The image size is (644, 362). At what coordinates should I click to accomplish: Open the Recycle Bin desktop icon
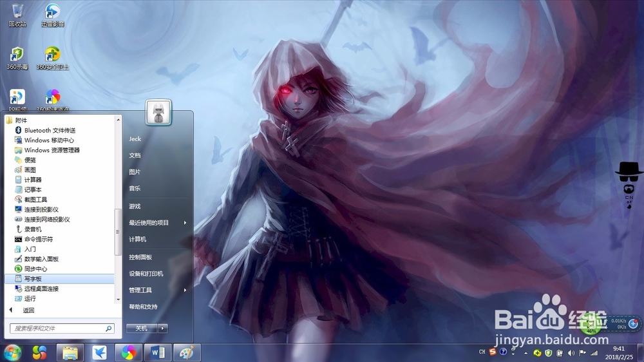coord(17,15)
